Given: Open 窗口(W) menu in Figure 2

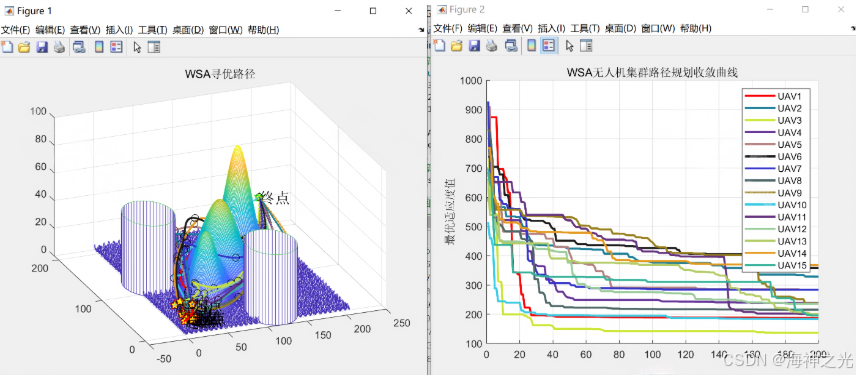Looking at the screenshot, I should point(658,28).
